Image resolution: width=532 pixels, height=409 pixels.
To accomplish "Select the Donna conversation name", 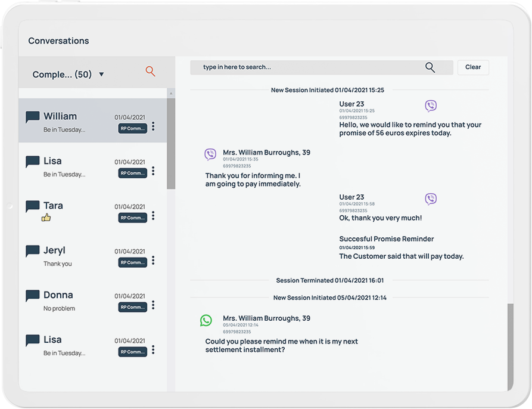I will coord(58,295).
